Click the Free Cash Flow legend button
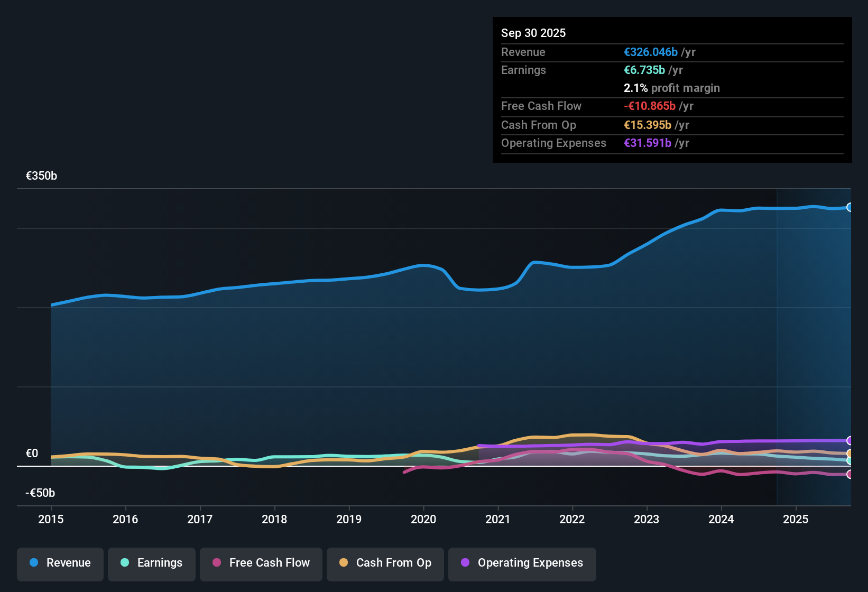 [261, 563]
